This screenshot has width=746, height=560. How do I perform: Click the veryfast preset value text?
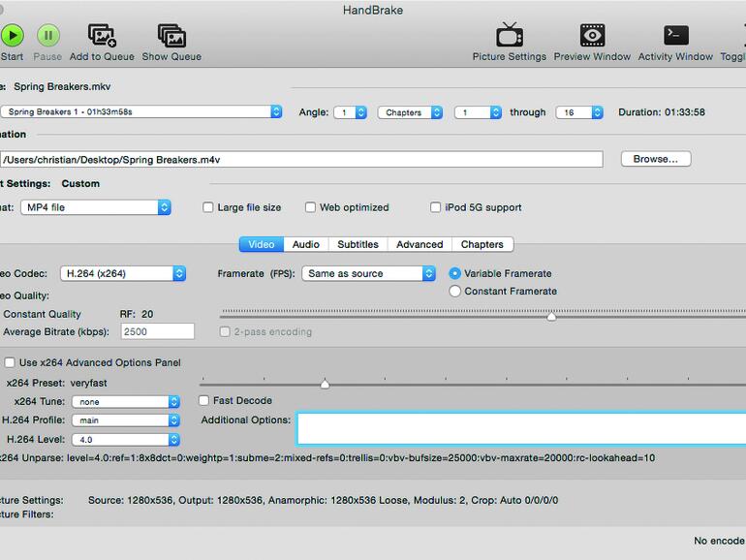point(88,383)
